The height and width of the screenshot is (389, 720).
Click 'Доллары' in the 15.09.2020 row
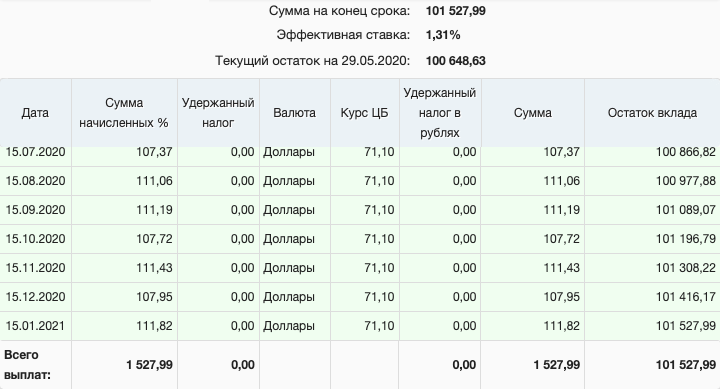289,210
